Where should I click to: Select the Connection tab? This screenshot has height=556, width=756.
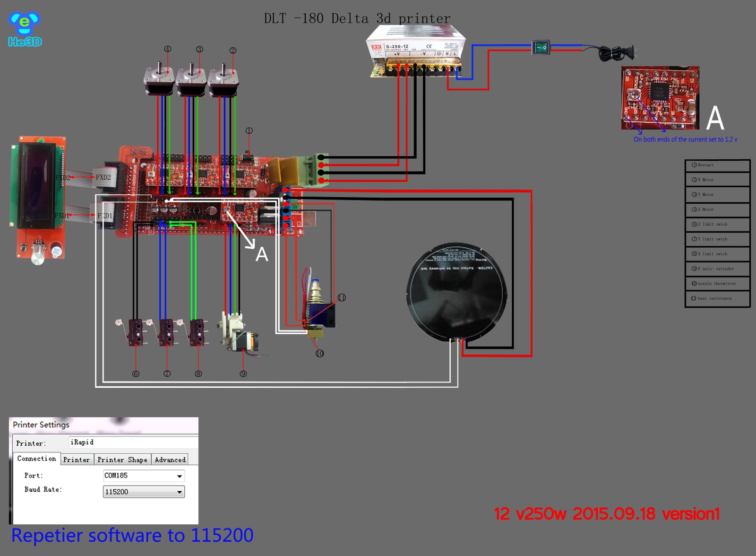(36, 459)
